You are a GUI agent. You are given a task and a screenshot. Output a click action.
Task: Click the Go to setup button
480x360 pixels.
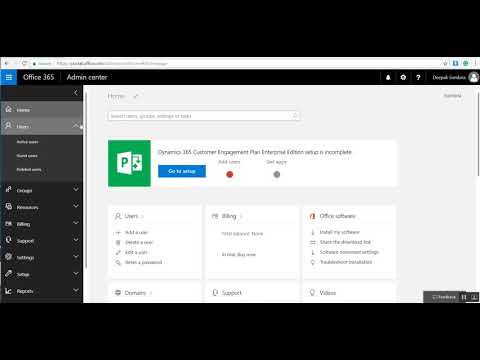tap(182, 171)
